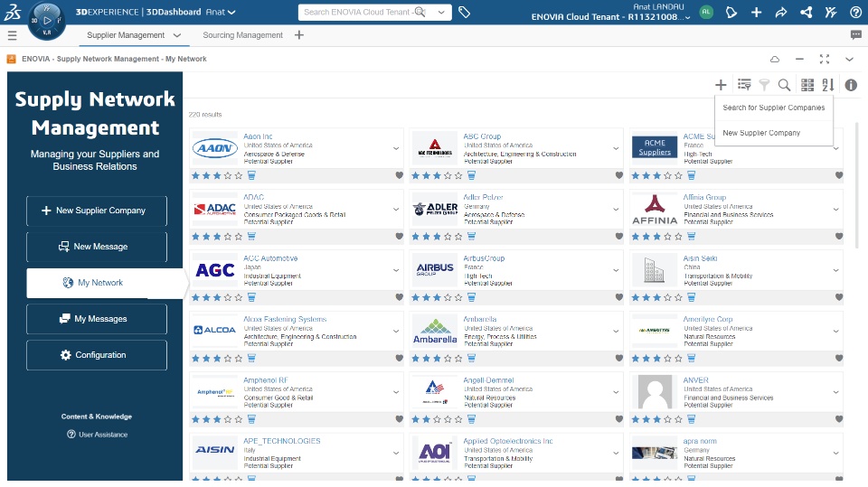Open the 3D compass

[46, 19]
